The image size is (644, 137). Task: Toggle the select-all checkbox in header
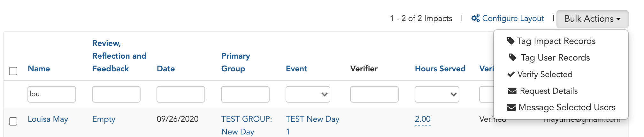[13, 71]
